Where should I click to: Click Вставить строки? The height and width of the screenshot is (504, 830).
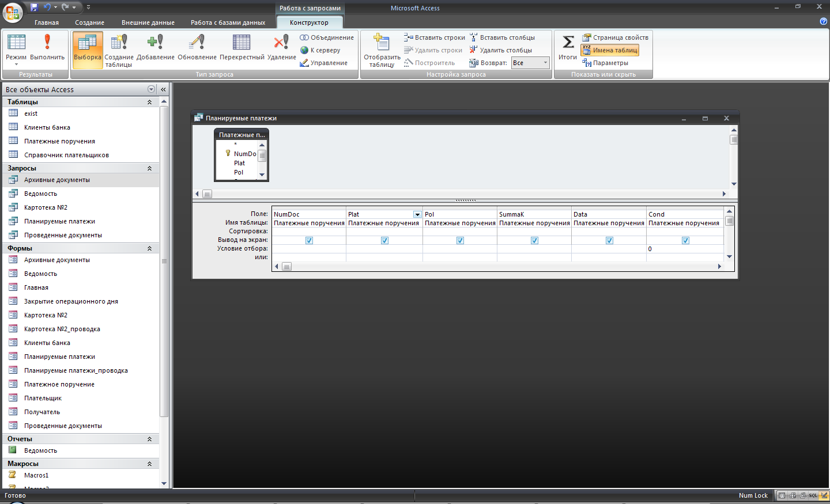(435, 37)
